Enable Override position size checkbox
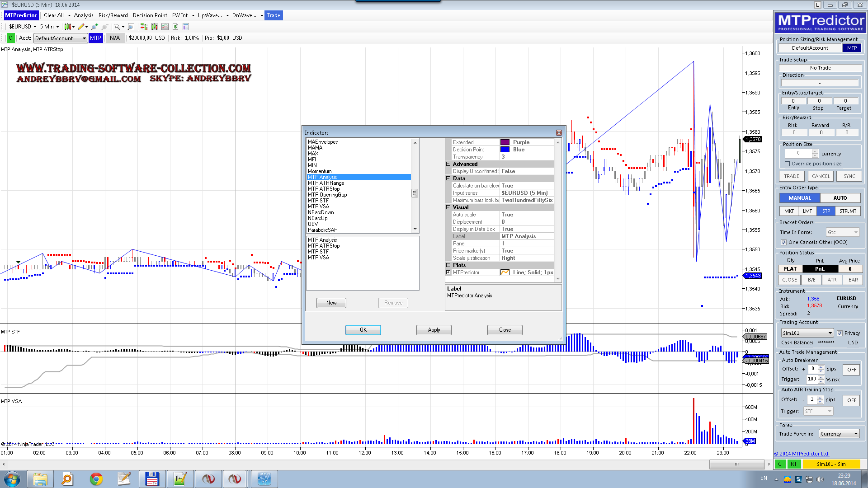868x488 pixels. click(x=788, y=164)
